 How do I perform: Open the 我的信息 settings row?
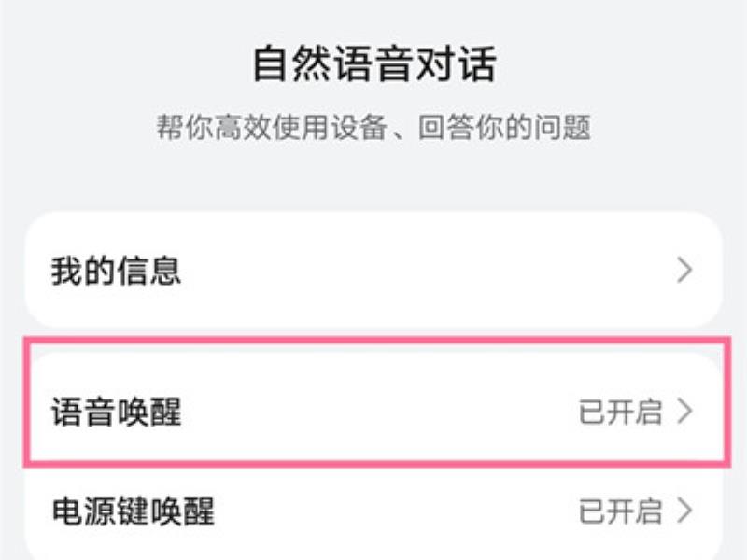point(373,270)
